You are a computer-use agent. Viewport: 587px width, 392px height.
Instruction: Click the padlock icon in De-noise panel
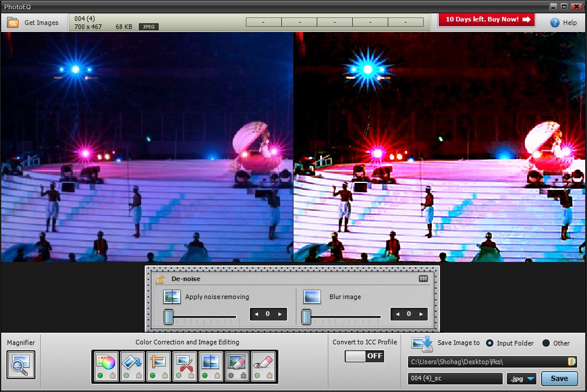[x=160, y=279]
